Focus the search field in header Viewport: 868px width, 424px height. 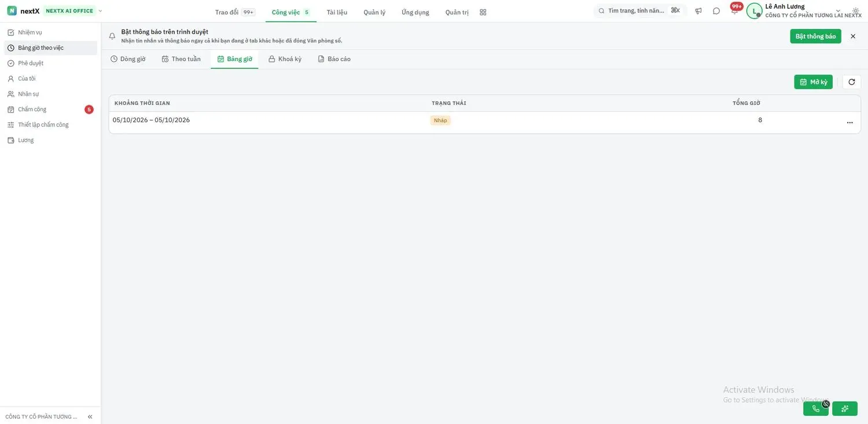[x=639, y=11]
